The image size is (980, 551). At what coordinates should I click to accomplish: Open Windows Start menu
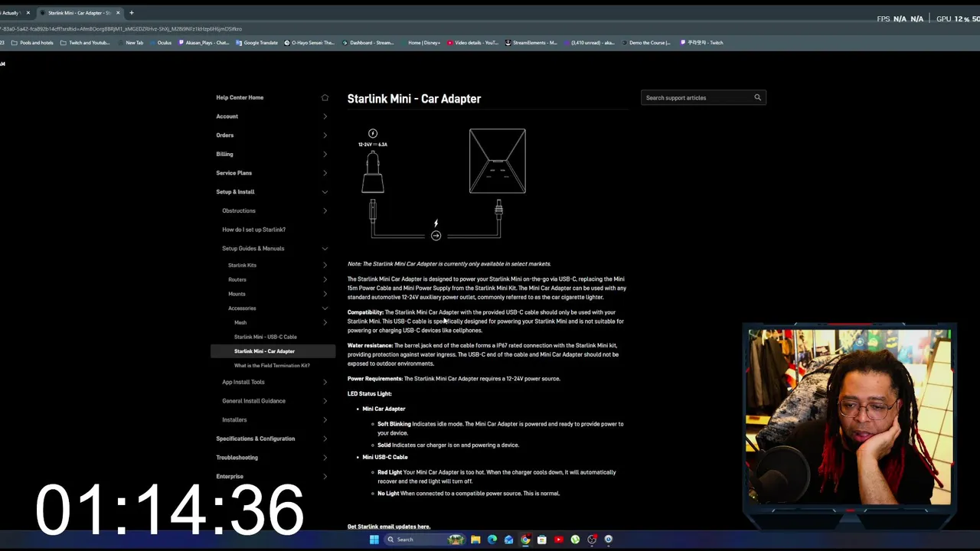tap(374, 540)
